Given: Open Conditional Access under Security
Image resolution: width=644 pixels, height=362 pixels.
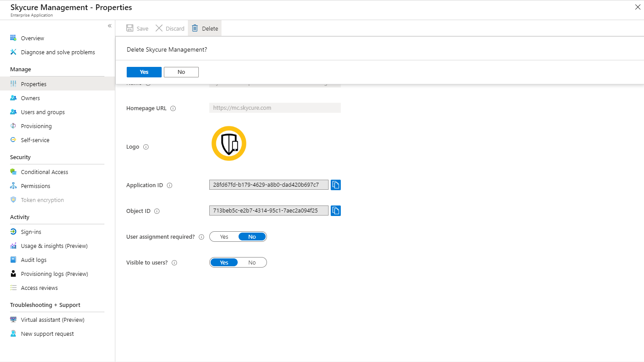Looking at the screenshot, I should [45, 172].
